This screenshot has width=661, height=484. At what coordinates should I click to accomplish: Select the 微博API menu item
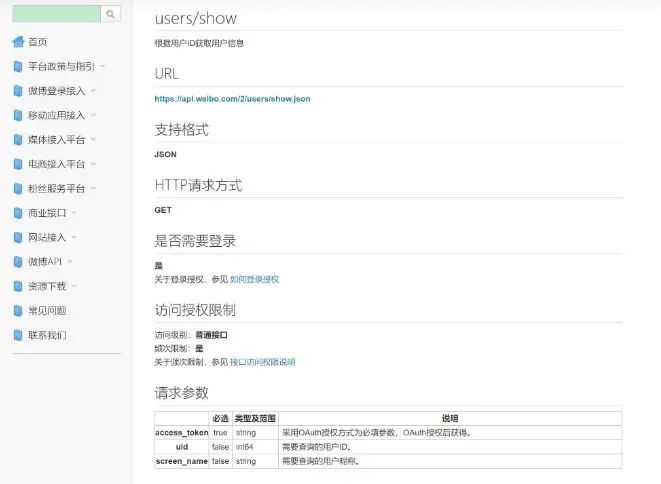click(45, 262)
